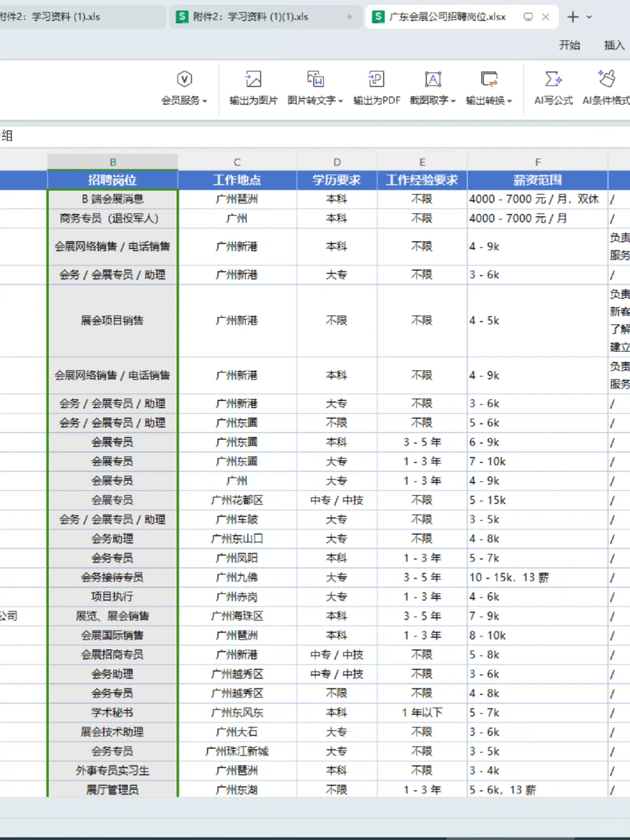This screenshot has height=840, width=630.
Task: Select cell 展厅管理员
Action: pyautogui.click(x=113, y=790)
